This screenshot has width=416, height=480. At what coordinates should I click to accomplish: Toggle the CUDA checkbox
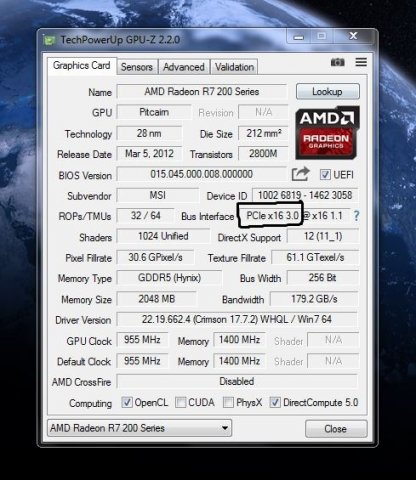pos(180,402)
